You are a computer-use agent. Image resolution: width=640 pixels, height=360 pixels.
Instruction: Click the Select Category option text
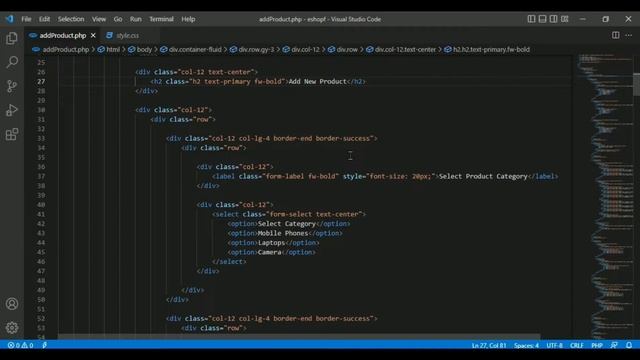pyautogui.click(x=287, y=224)
